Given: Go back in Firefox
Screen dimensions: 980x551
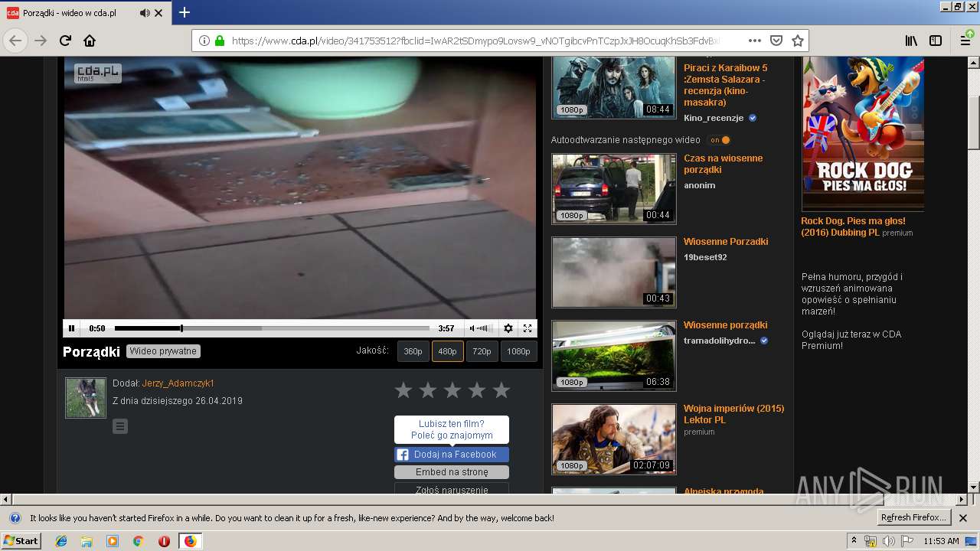Looking at the screenshot, I should (x=15, y=41).
